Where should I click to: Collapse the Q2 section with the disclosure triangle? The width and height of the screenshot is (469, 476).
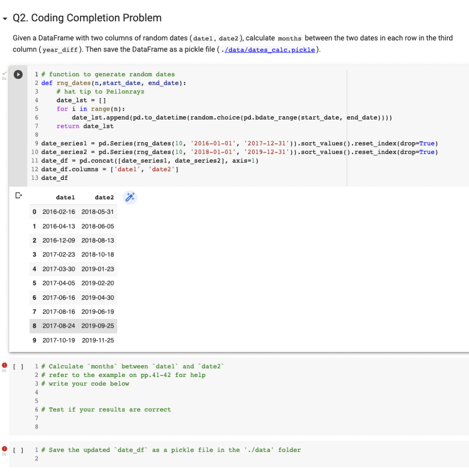coord(5,18)
